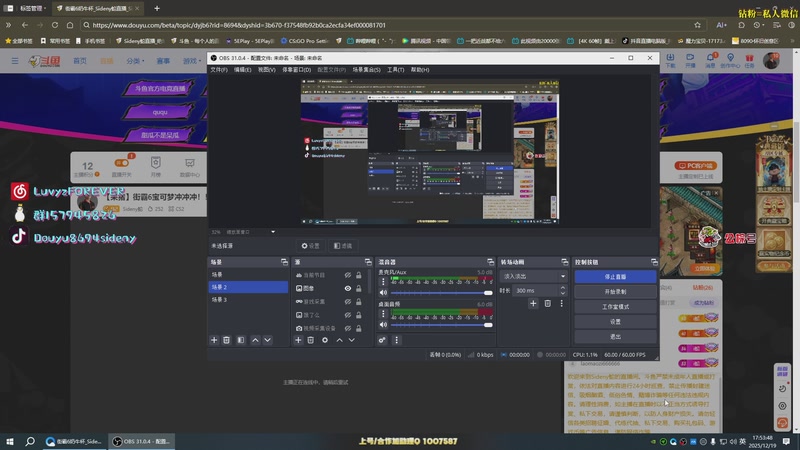Image resolution: width=800 pixels, height=450 pixels.
Task: Open the fade transition type dropdown
Action: tap(534, 276)
